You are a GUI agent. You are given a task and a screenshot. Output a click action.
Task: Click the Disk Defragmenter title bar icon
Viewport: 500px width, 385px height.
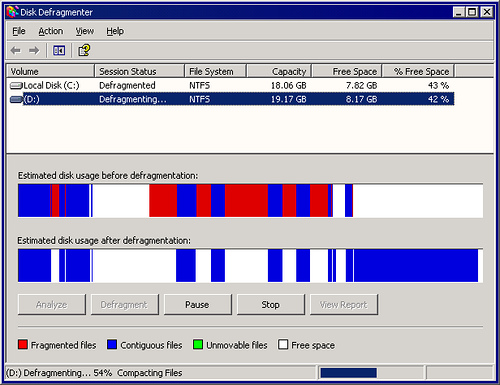point(12,12)
